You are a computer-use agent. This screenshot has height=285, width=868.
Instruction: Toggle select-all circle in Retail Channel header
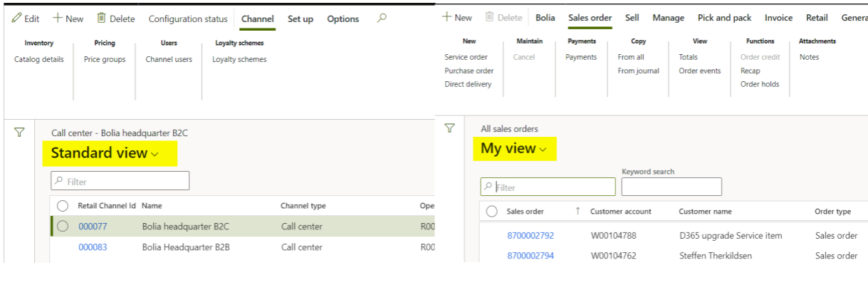[63, 206]
